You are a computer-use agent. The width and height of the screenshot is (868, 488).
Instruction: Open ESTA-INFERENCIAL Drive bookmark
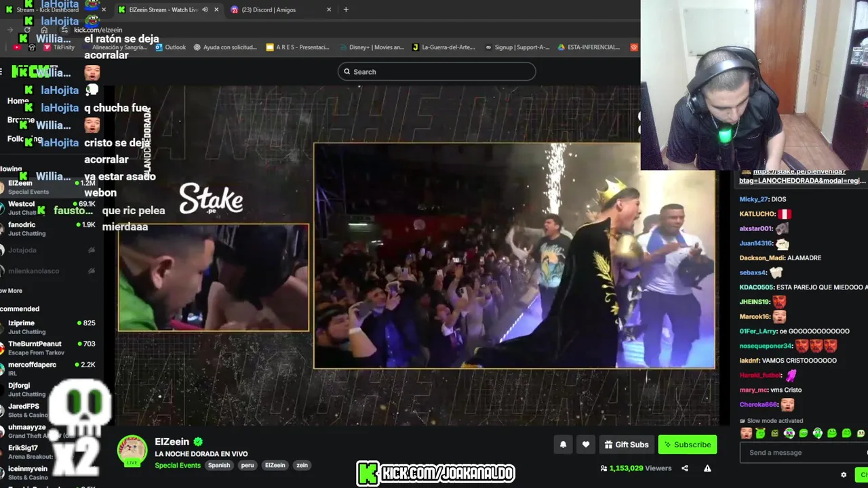[x=589, y=47]
